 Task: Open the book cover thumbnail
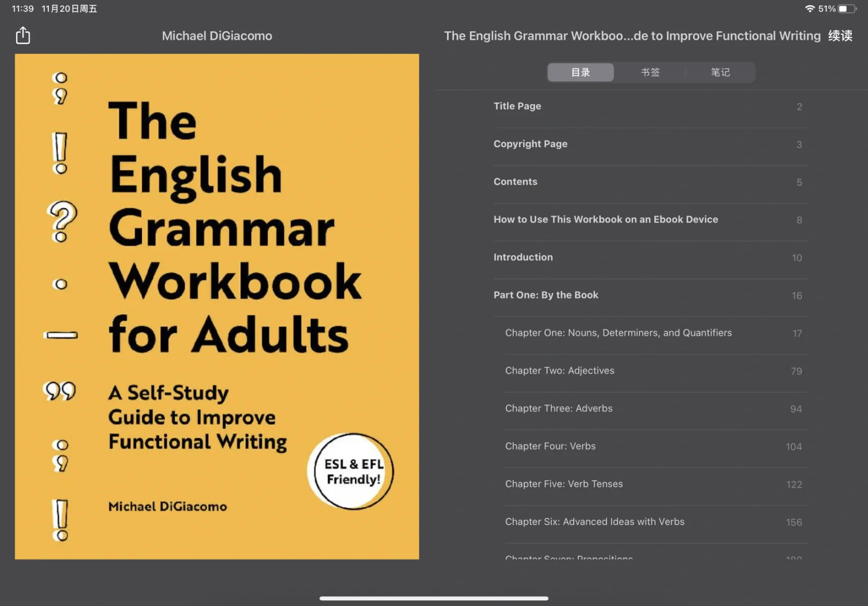click(x=217, y=306)
